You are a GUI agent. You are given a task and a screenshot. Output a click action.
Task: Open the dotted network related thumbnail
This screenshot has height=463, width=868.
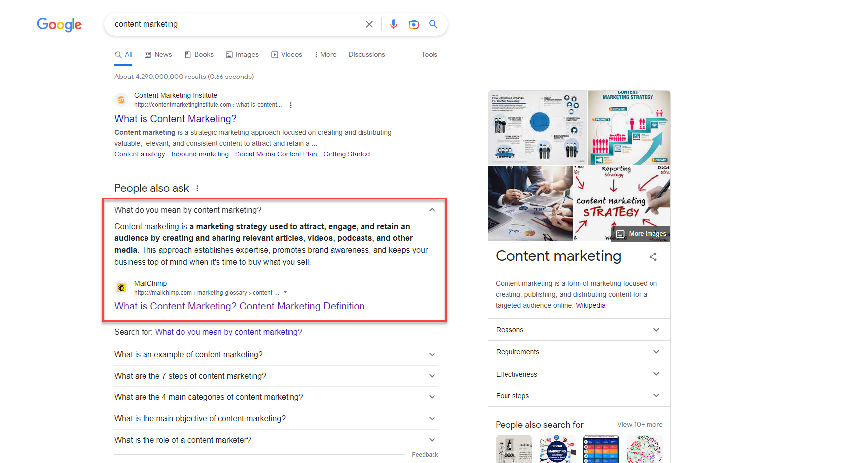point(645,449)
